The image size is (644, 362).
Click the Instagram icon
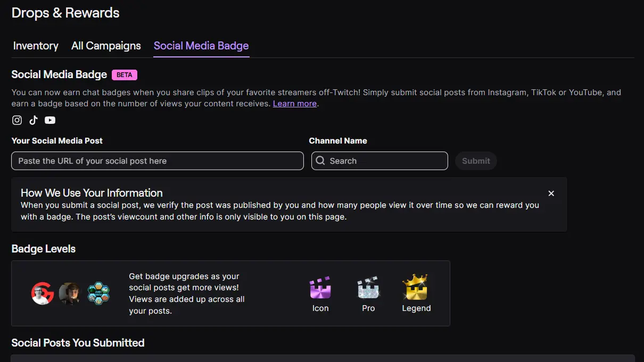tap(16, 120)
